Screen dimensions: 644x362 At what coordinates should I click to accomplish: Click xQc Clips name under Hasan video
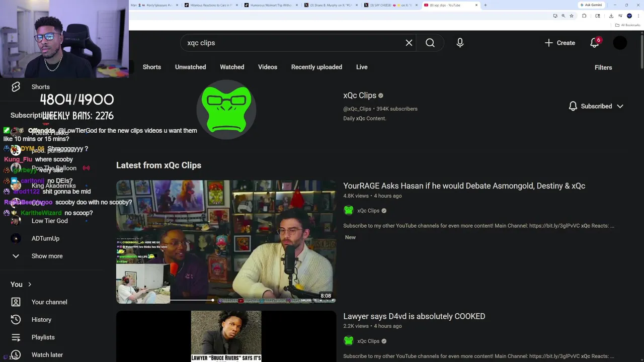[x=368, y=211]
